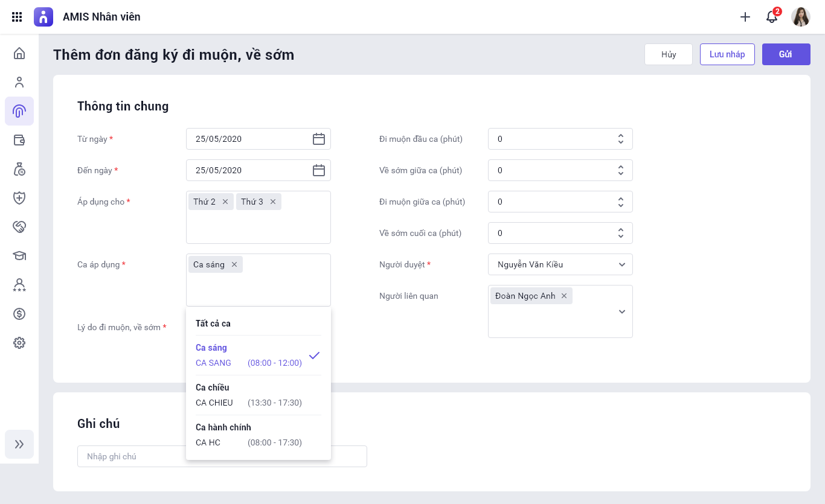Remove Đoàn Ngọc Anh from related people
The width and height of the screenshot is (825, 504).
tap(564, 296)
